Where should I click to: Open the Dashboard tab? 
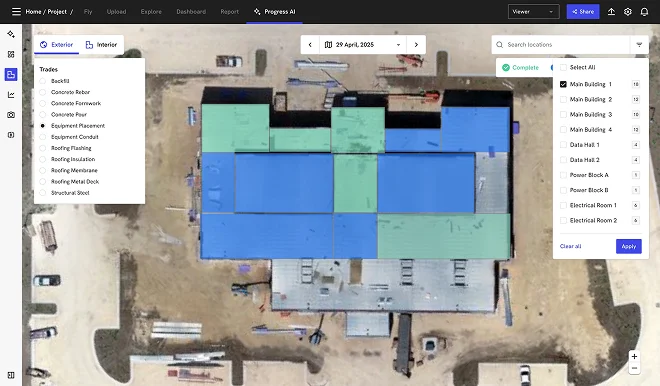[191, 12]
